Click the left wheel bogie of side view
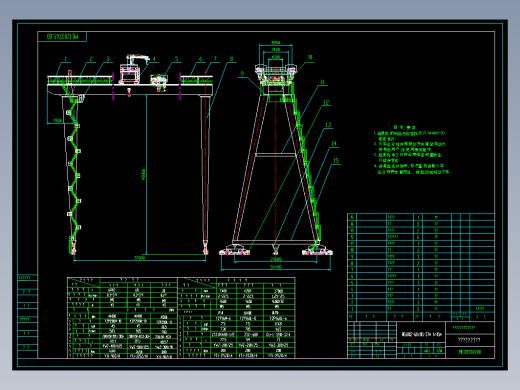Viewport: 520px width, 390px height. coord(234,250)
